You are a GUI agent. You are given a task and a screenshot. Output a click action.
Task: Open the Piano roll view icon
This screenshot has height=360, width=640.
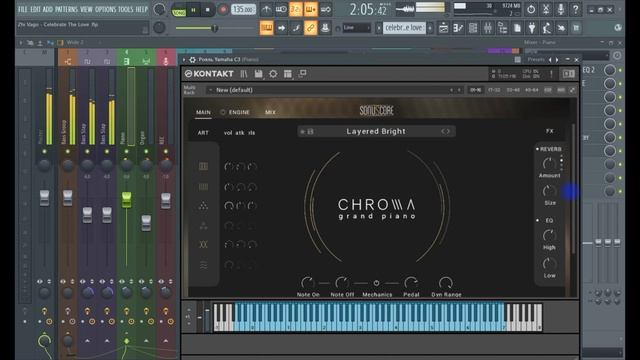pyautogui.click(x=458, y=28)
